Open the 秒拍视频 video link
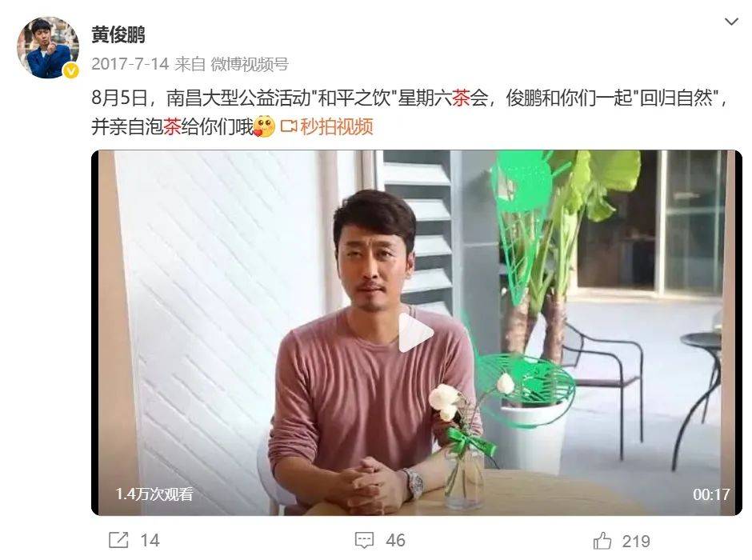Image resolution: width=752 pixels, height=560 pixels. pos(337,127)
